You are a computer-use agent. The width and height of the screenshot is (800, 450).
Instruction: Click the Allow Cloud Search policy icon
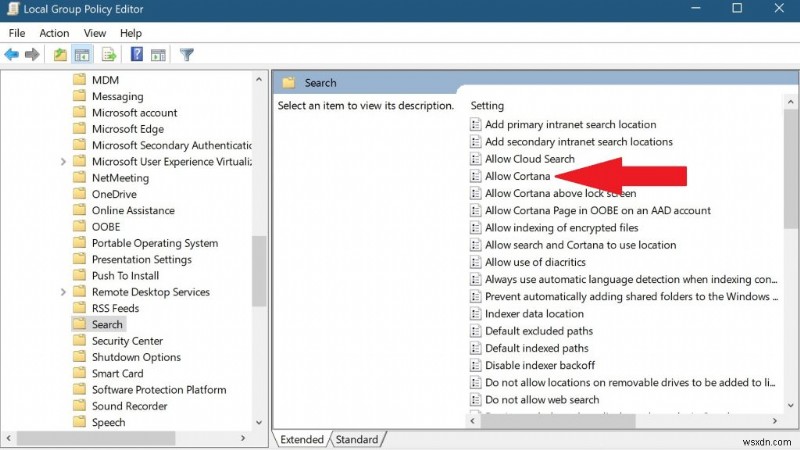pos(476,159)
